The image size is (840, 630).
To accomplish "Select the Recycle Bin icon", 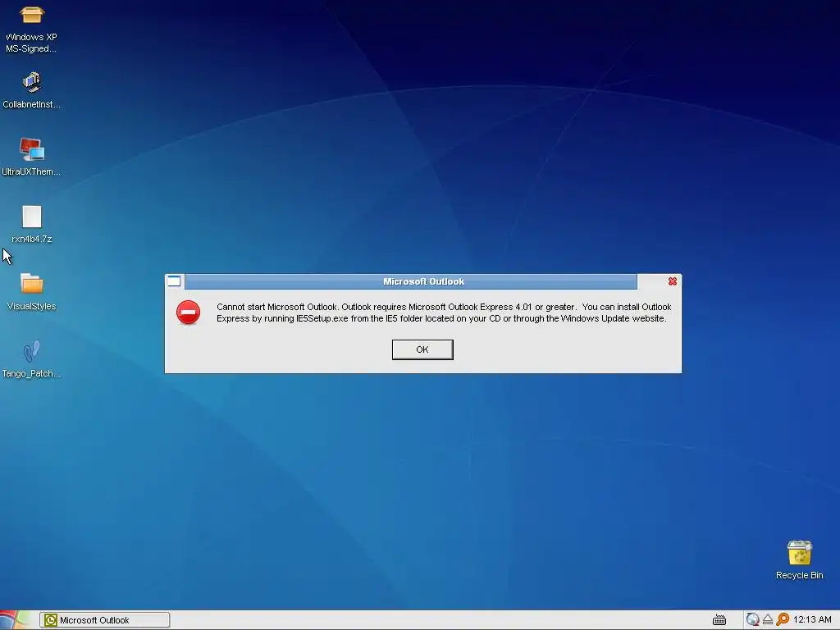I will click(799, 559).
